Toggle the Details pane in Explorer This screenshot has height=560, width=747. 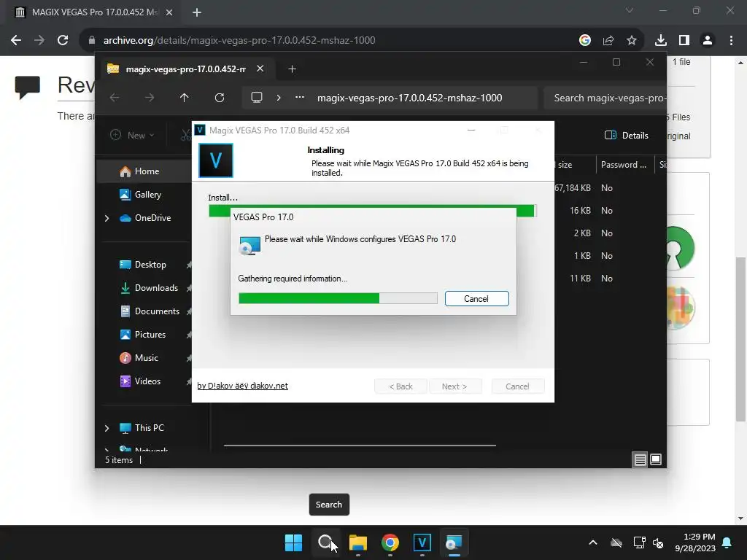point(626,135)
